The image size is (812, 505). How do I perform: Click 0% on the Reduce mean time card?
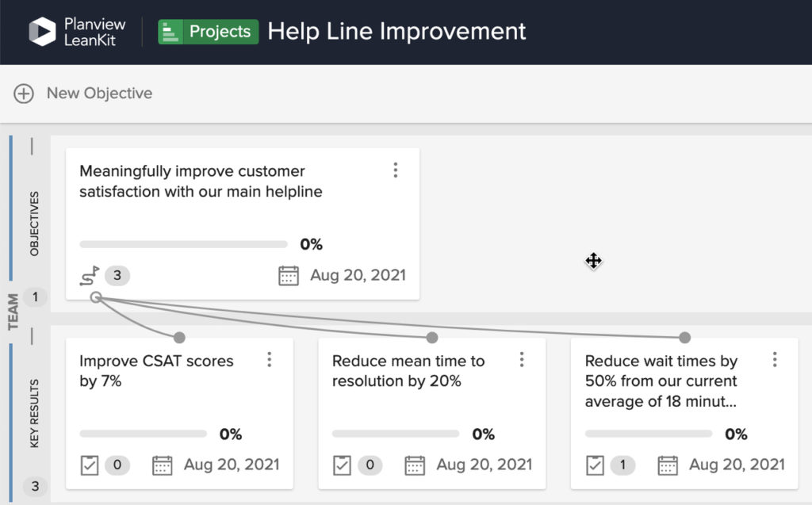pyautogui.click(x=483, y=434)
